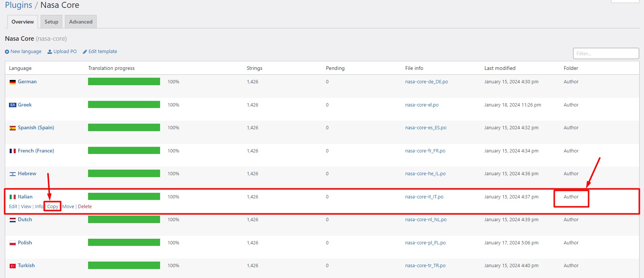
Task: Click the French flag icon
Action: (13, 151)
